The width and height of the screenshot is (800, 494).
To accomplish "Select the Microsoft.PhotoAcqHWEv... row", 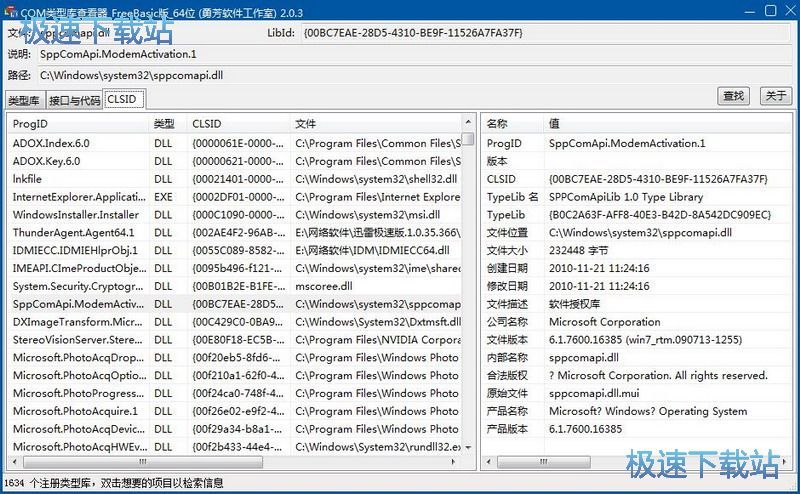I will point(235,447).
